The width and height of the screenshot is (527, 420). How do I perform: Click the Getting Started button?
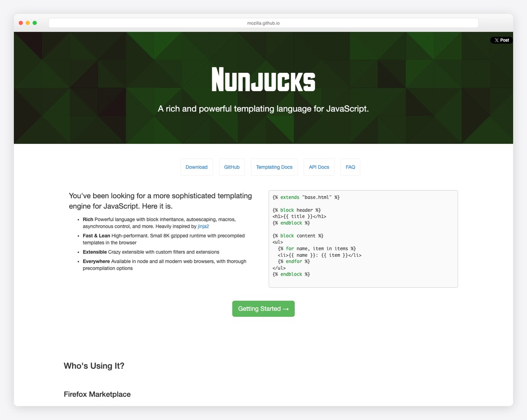(x=263, y=309)
